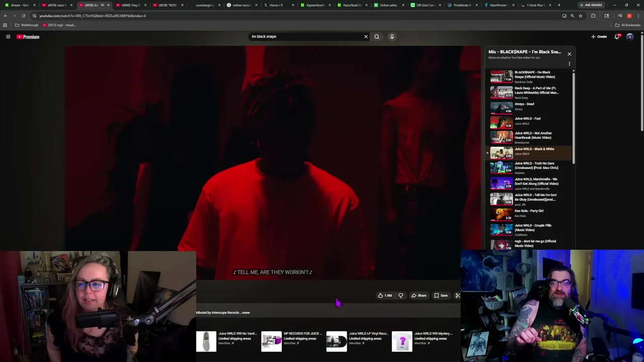The width and height of the screenshot is (644, 362).
Task: Open YouTube notifications bell
Action: (x=617, y=37)
